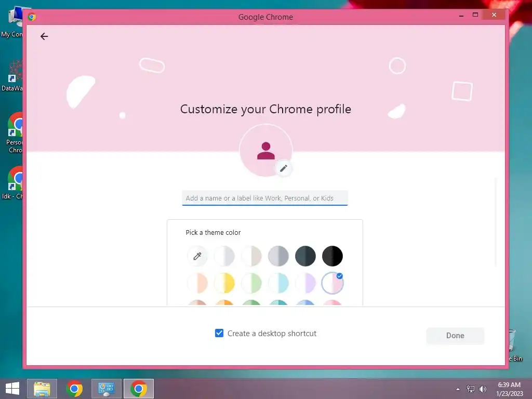Select the lavender theme color

305,283
